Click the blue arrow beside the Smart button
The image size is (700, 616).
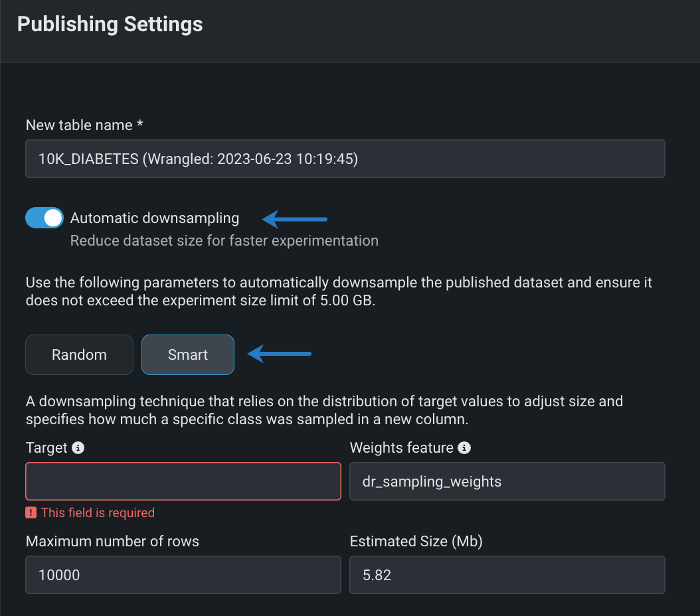point(280,354)
